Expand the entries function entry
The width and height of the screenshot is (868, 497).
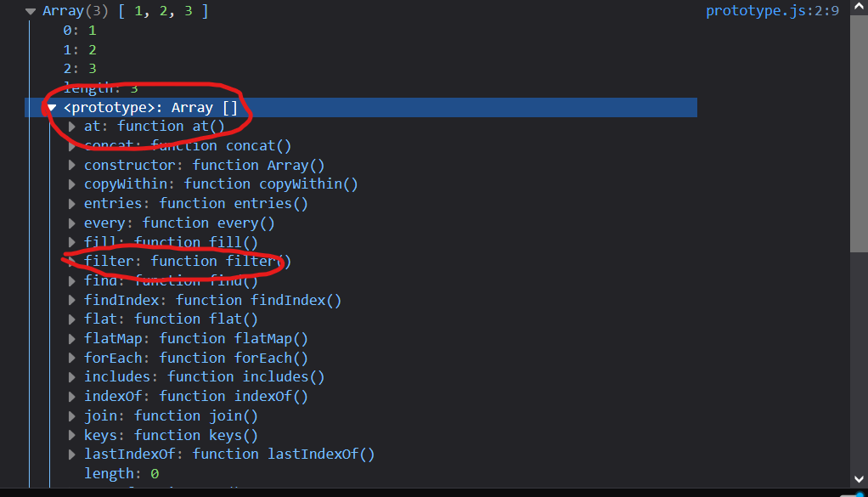click(x=72, y=204)
